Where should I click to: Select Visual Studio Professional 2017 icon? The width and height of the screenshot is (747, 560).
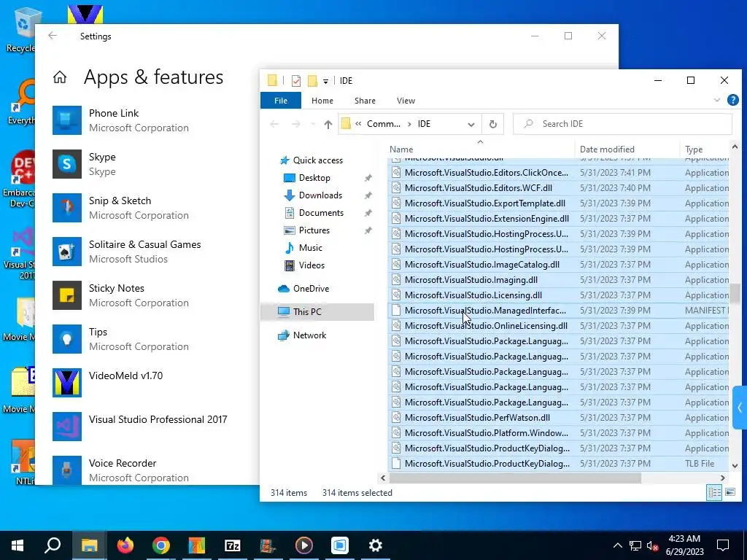pyautogui.click(x=66, y=427)
